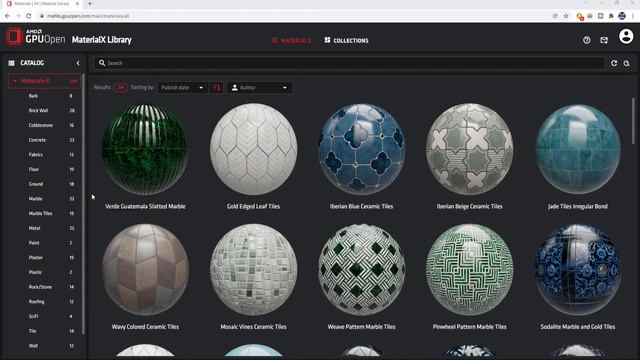
Task: Open Wavy Colored Ceramic Tiles sphere preview
Action: 145,269
